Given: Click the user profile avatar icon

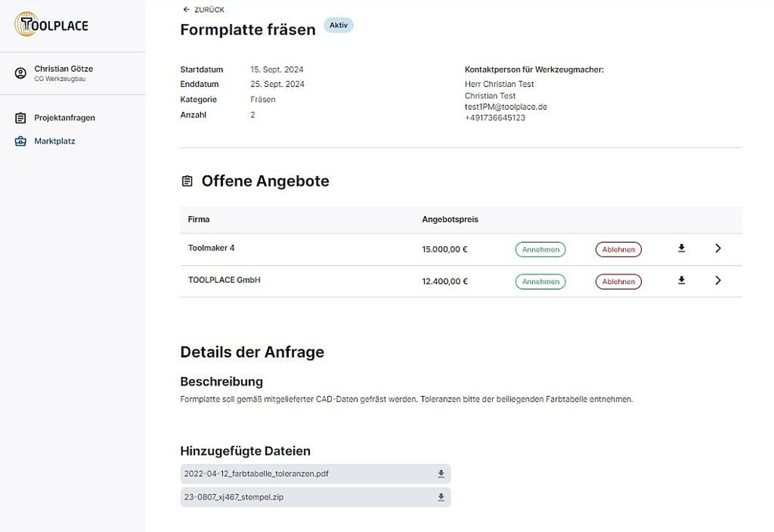Looking at the screenshot, I should click(x=20, y=73).
